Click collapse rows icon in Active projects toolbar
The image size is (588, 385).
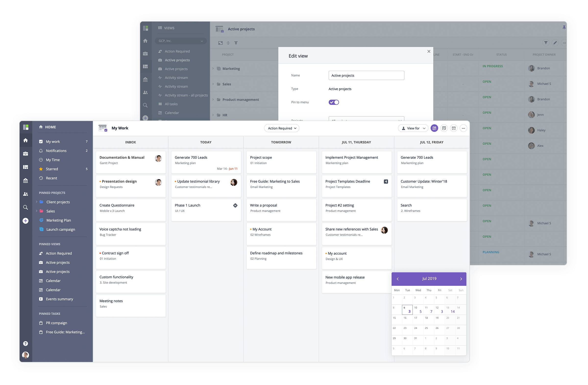coord(228,43)
